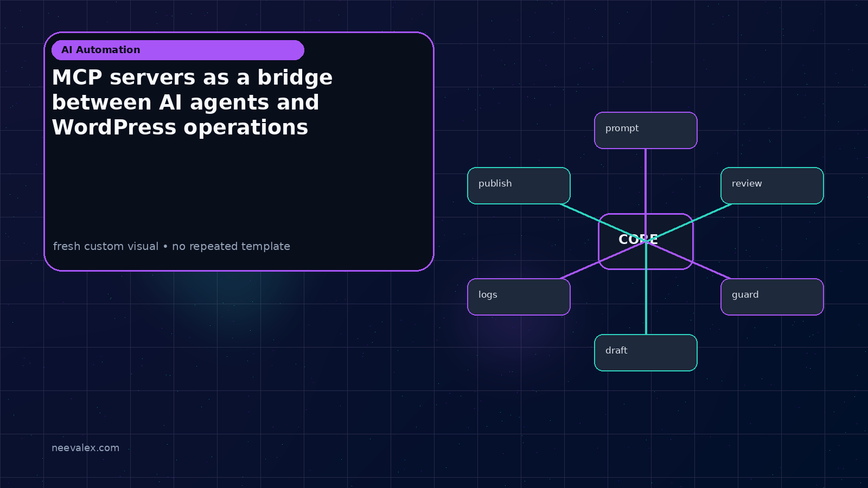Select the draft node
The image size is (868, 488).
(646, 352)
